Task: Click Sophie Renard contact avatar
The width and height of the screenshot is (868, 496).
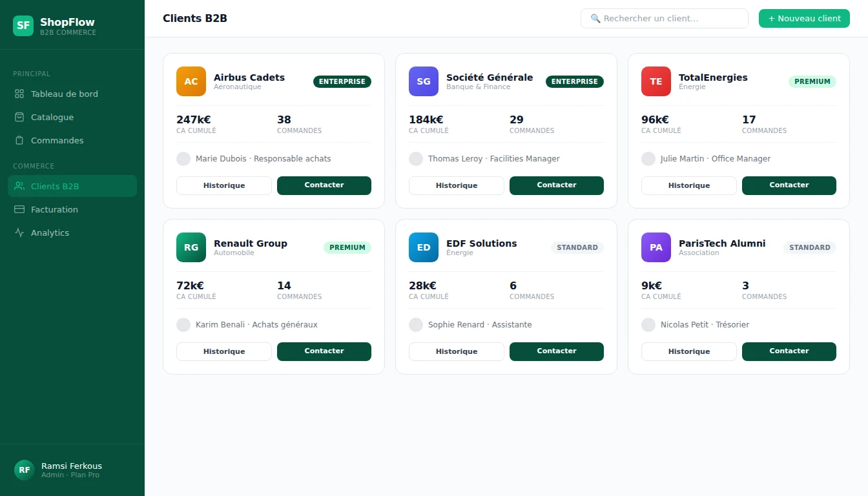Action: pos(416,325)
